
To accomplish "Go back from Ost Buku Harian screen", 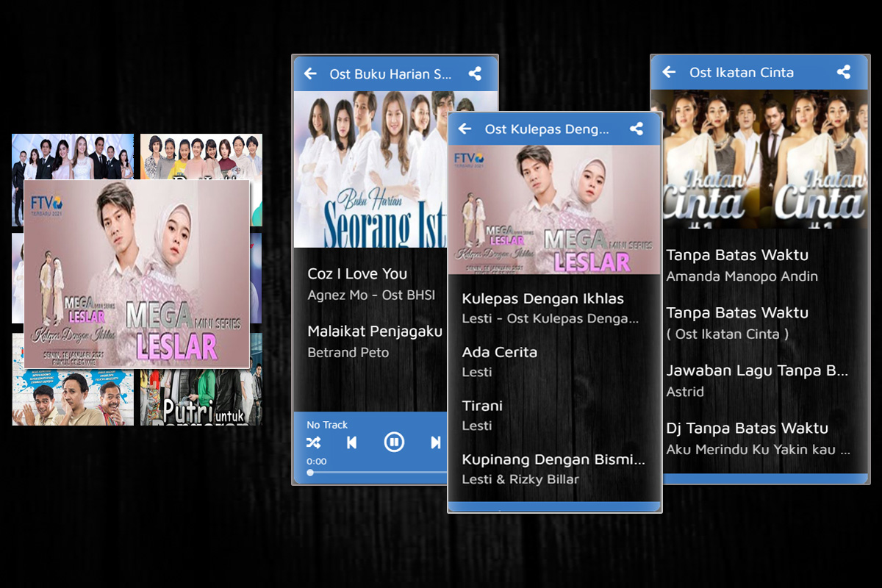I will tap(311, 73).
